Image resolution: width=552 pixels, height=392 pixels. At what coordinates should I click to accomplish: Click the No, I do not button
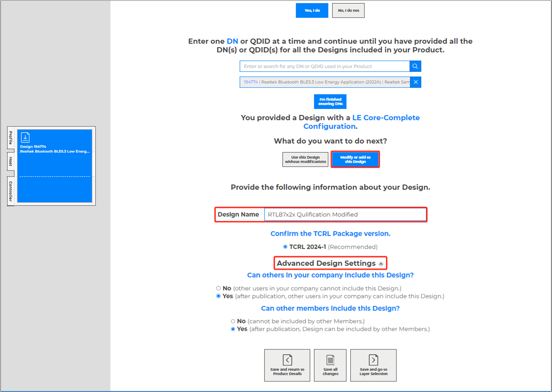349,10
